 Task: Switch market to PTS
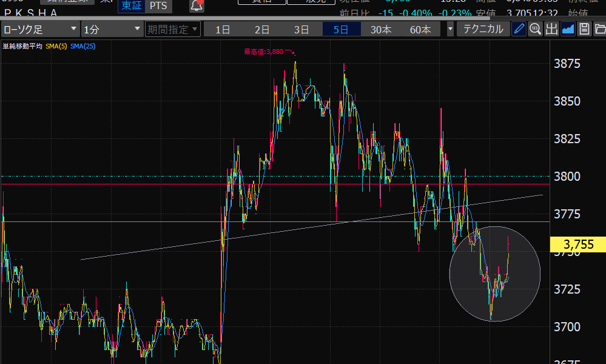[160, 6]
